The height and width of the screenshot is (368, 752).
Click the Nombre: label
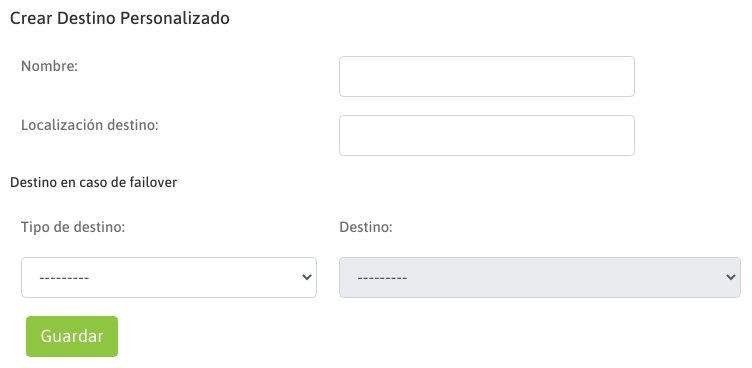49,66
